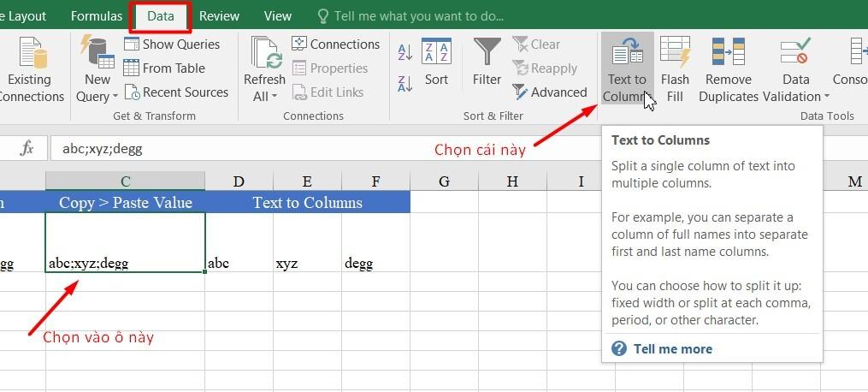Image resolution: width=868 pixels, height=392 pixels.
Task: Open the Review ribbon tab
Action: [219, 15]
